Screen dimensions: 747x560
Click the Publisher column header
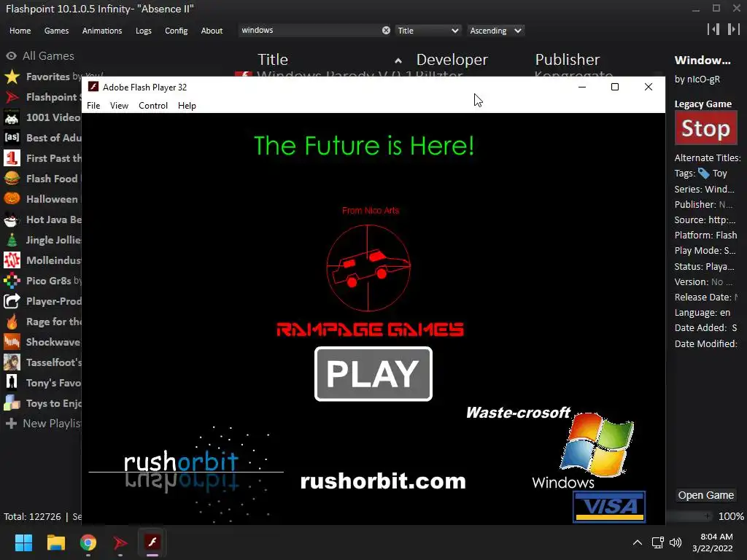(568, 60)
